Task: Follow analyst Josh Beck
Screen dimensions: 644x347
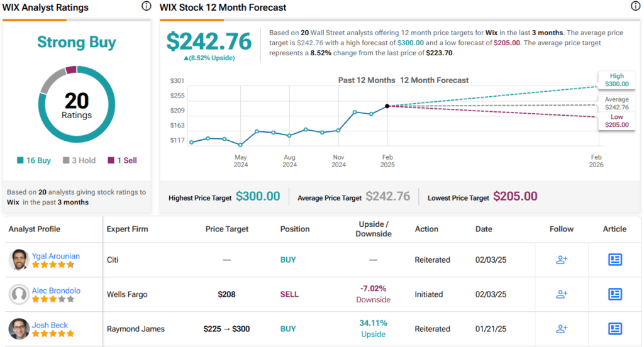Action: click(x=562, y=329)
